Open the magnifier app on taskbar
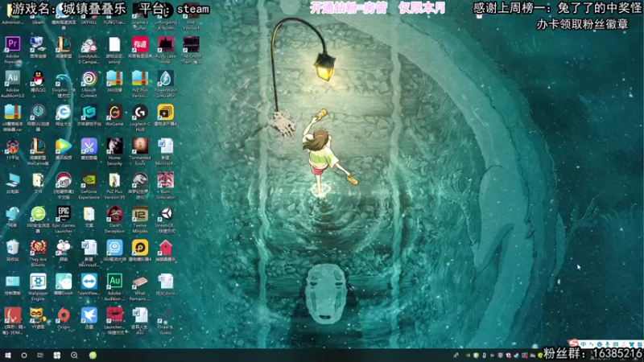This screenshot has height=362, width=644. pos(74,355)
